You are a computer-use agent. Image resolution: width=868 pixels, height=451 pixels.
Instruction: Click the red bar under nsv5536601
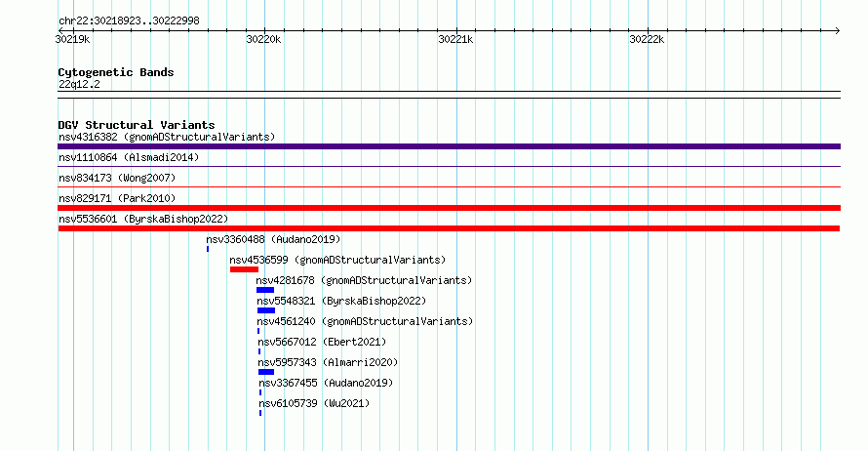[x=449, y=228]
